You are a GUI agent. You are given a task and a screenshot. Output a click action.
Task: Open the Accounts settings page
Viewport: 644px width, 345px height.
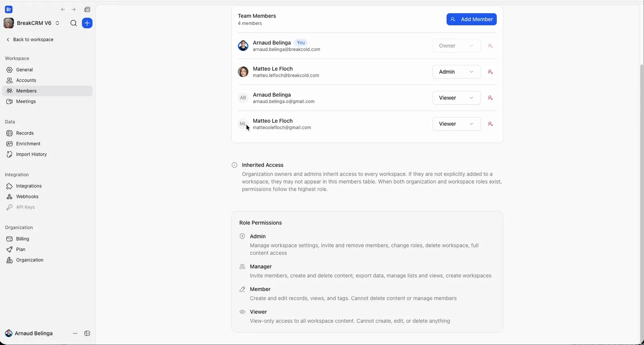point(47,80)
